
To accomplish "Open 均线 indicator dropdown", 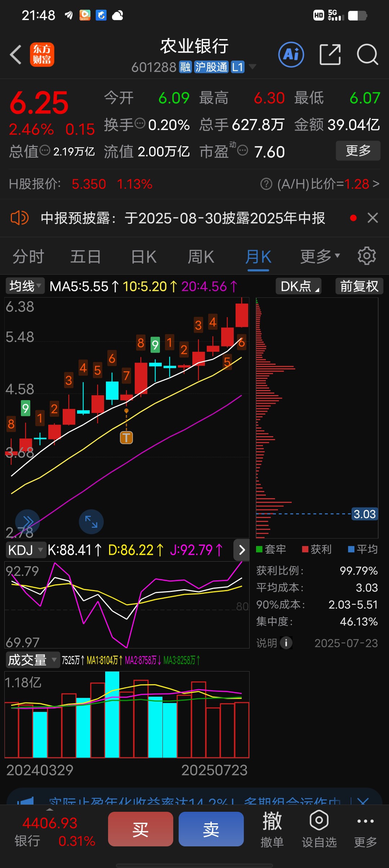I will pyautogui.click(x=25, y=286).
